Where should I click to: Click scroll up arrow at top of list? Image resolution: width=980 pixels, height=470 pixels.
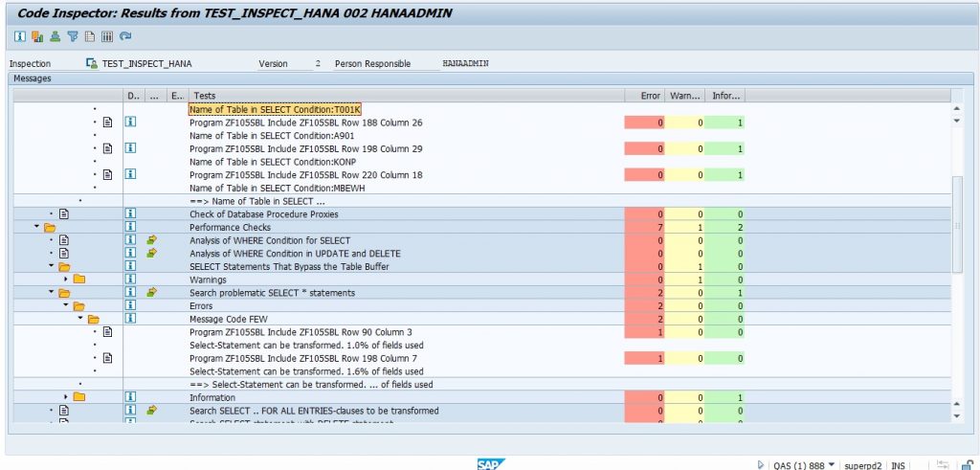pyautogui.click(x=956, y=109)
